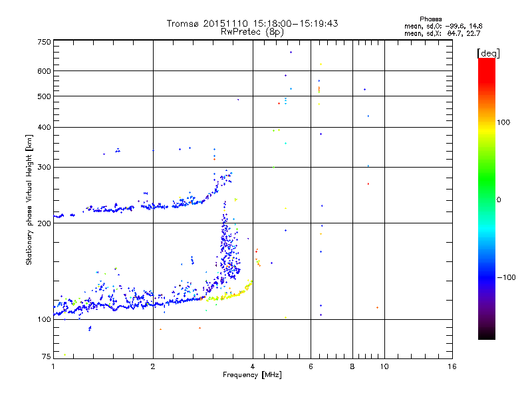
Task: Click the colorbar tick label "-100"
Action: pos(506,277)
